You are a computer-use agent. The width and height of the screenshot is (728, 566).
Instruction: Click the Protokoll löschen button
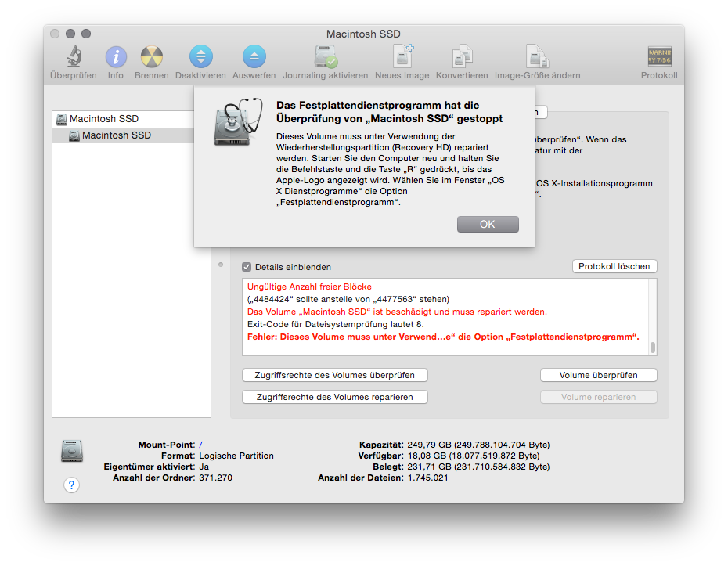point(614,266)
